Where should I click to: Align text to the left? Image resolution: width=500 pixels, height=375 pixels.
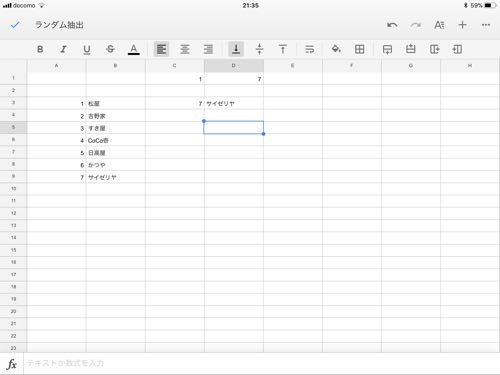tap(161, 49)
